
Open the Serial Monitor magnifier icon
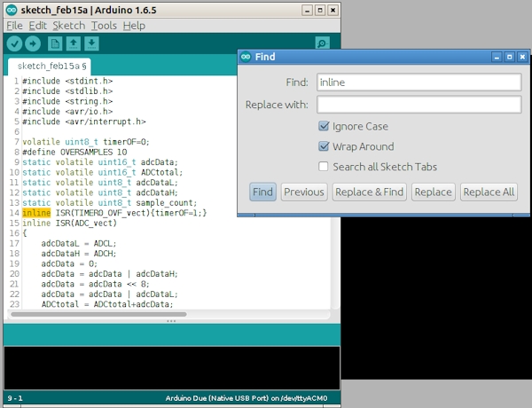pos(322,43)
